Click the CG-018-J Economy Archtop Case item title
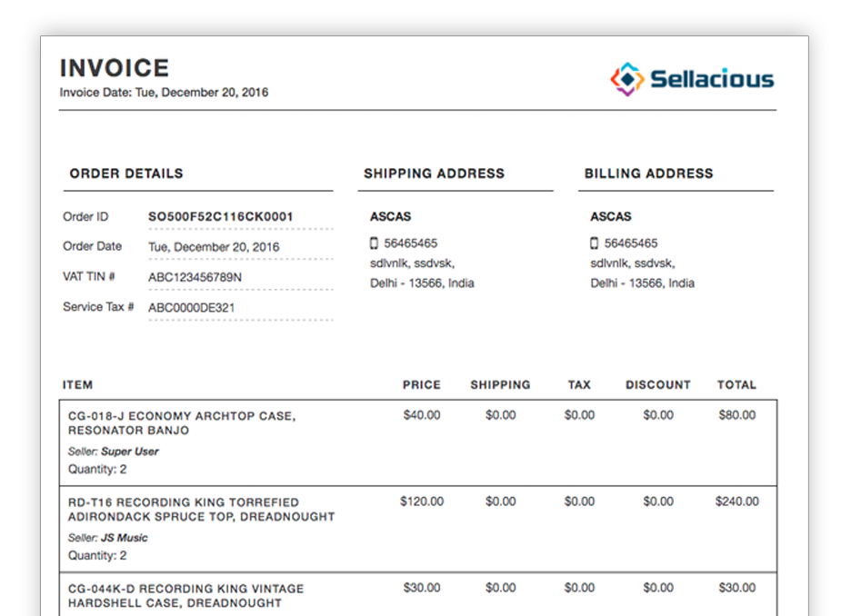 [x=181, y=422]
